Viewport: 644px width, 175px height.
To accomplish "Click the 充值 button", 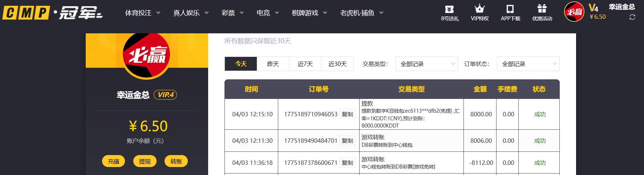I will tap(114, 161).
